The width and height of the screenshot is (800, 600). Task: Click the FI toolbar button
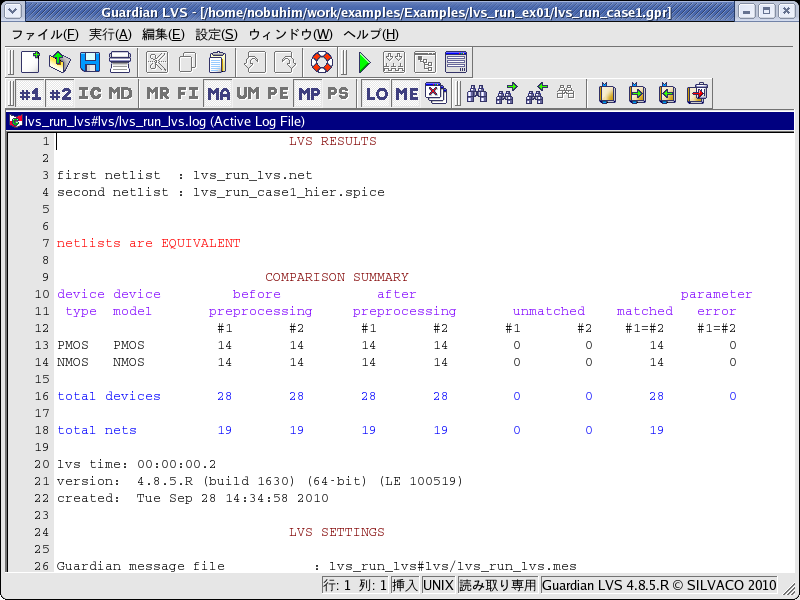tap(188, 93)
